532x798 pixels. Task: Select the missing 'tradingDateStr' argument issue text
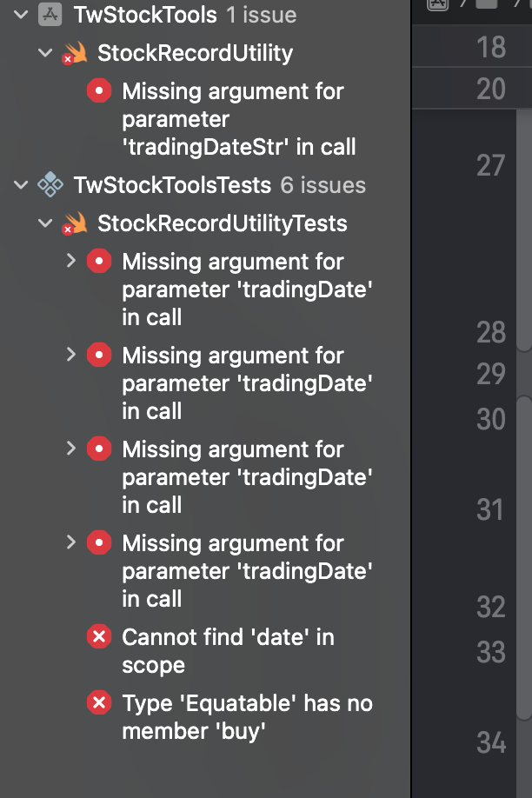[238, 119]
